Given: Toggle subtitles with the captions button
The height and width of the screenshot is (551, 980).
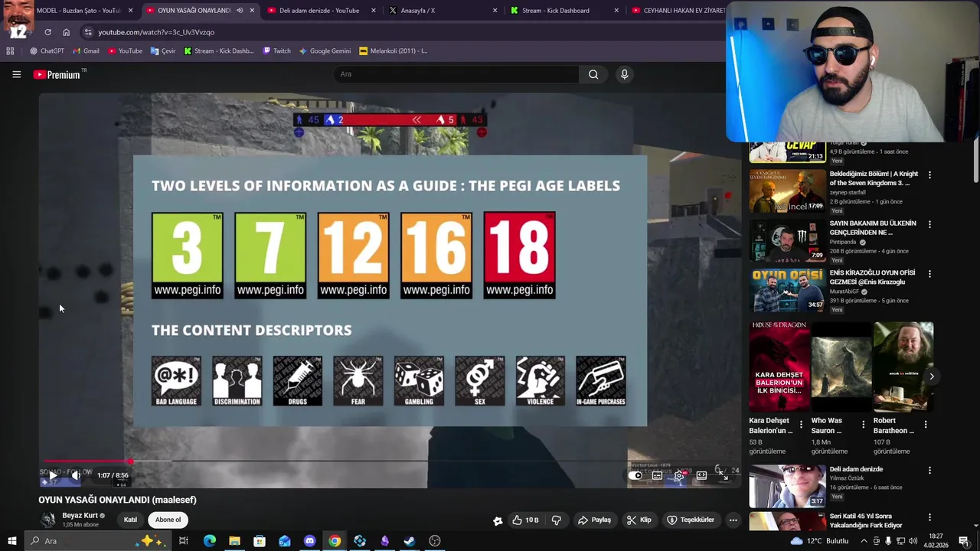Looking at the screenshot, I should coord(657,475).
